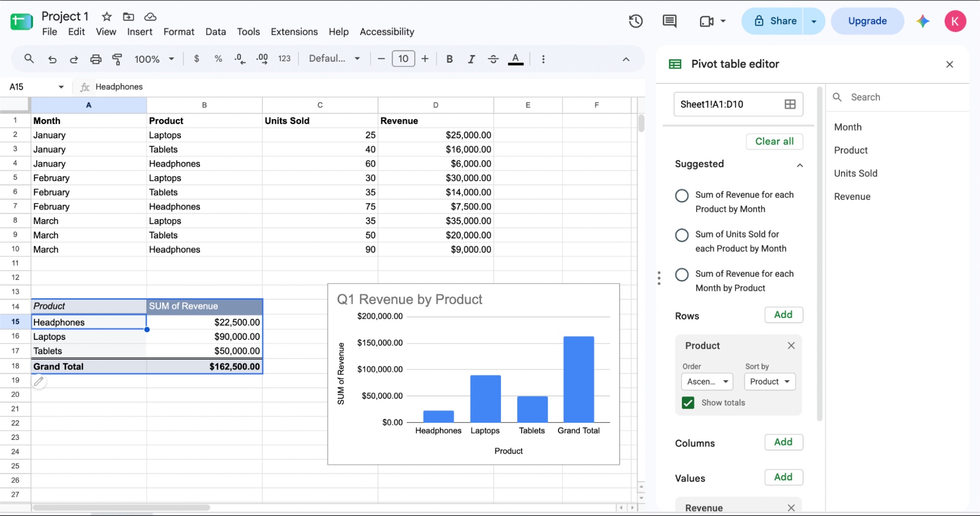The height and width of the screenshot is (516, 980).
Task: Open the font family dropdown
Action: pyautogui.click(x=334, y=59)
